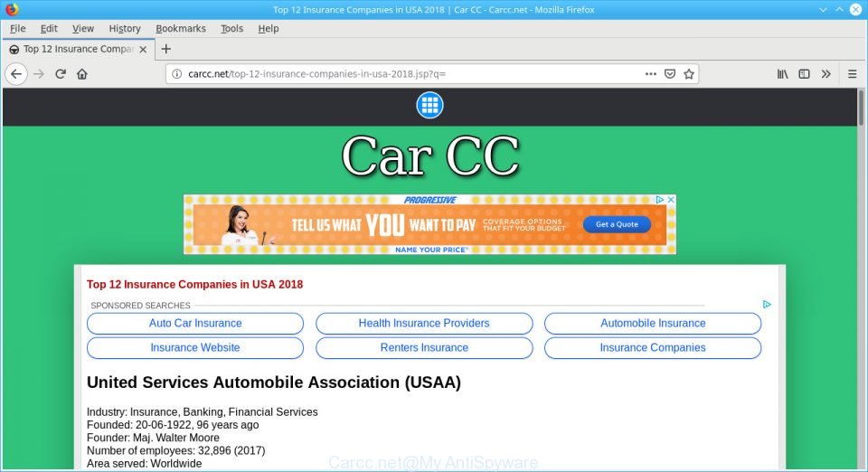Click Auto Car Insurance sponsored link
Screen dimensions: 868x472
point(195,323)
